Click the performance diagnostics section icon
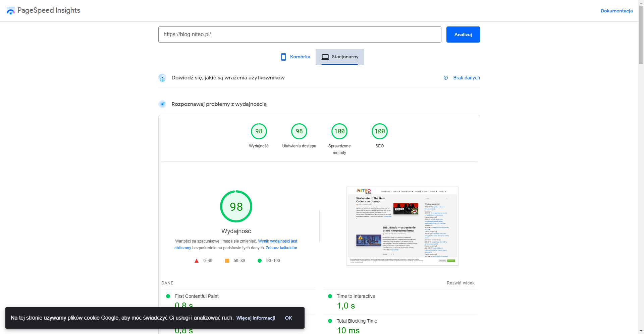644x334 pixels. pos(162,104)
